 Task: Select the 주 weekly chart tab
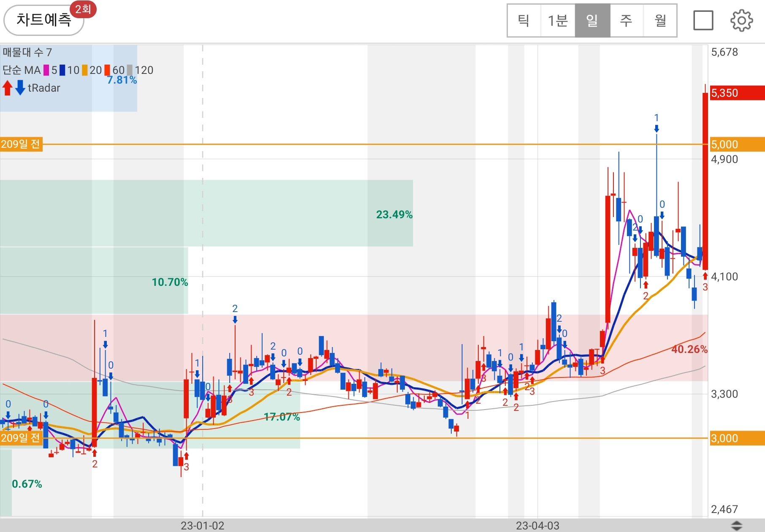[626, 20]
